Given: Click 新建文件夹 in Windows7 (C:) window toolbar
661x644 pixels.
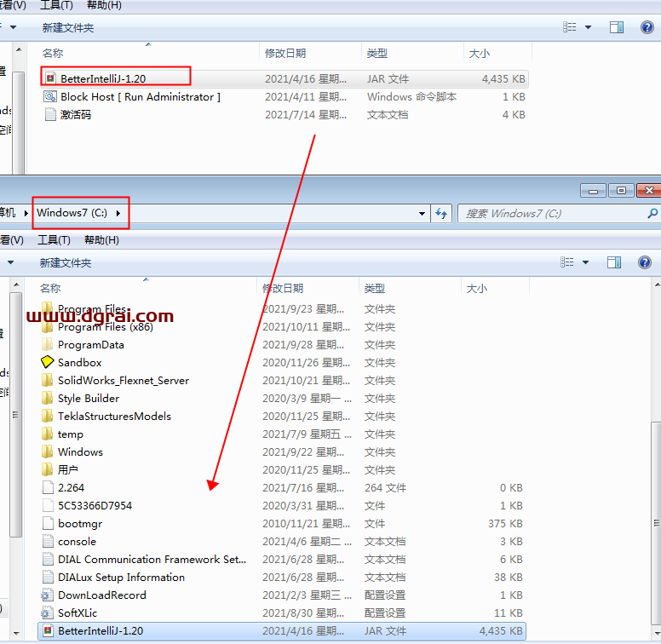Looking at the screenshot, I should (66, 263).
